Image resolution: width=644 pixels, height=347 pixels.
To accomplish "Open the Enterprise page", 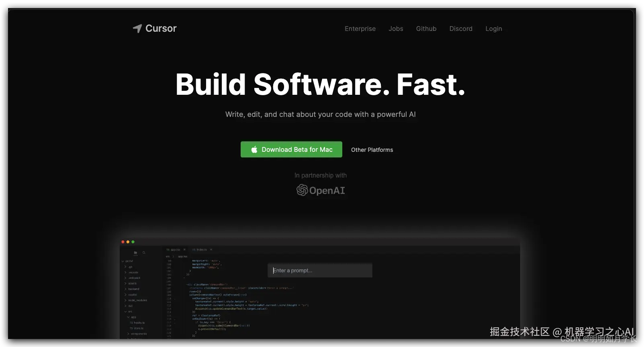I will point(360,29).
